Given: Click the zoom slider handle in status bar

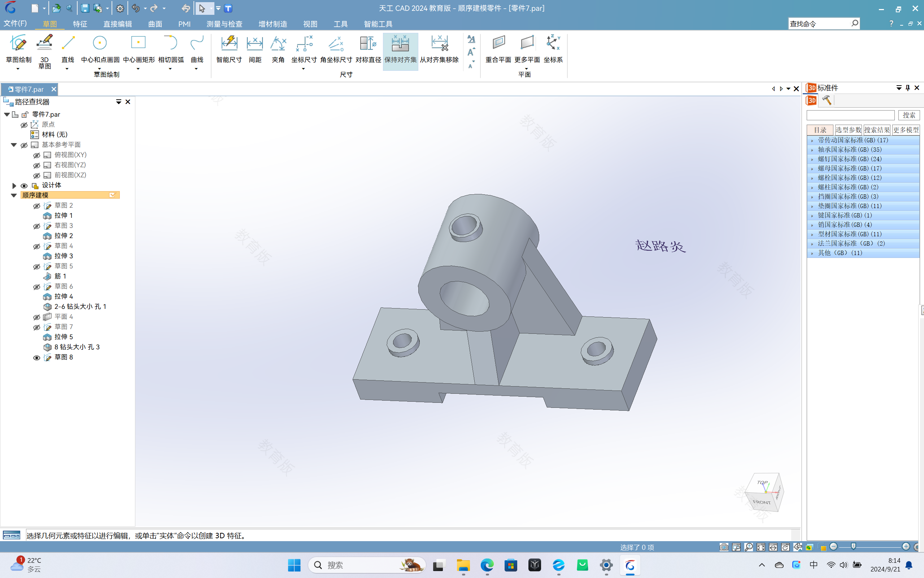Looking at the screenshot, I should point(853,547).
